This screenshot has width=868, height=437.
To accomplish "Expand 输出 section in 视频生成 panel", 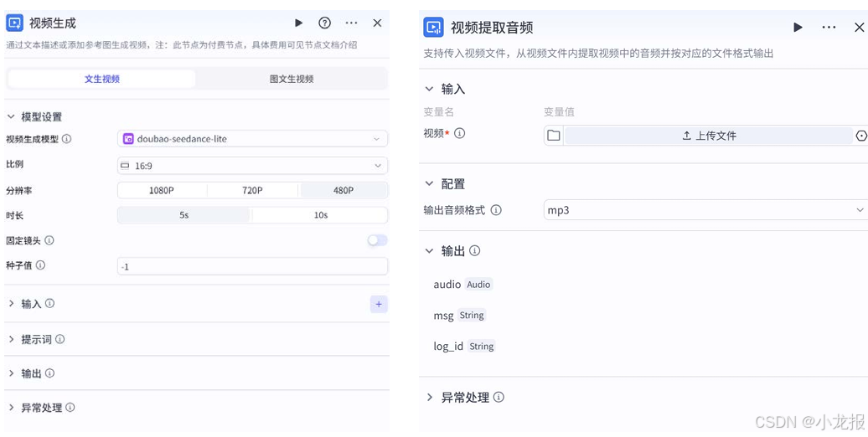I will [x=11, y=373].
